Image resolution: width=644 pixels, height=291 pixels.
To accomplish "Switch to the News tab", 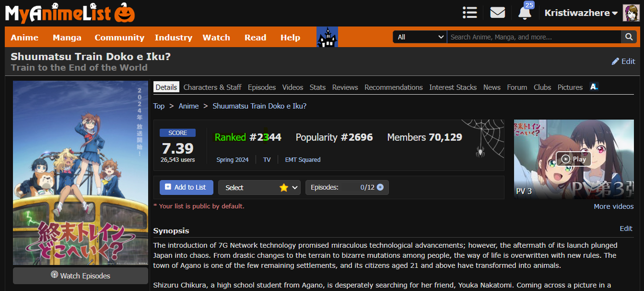I will coord(492,87).
